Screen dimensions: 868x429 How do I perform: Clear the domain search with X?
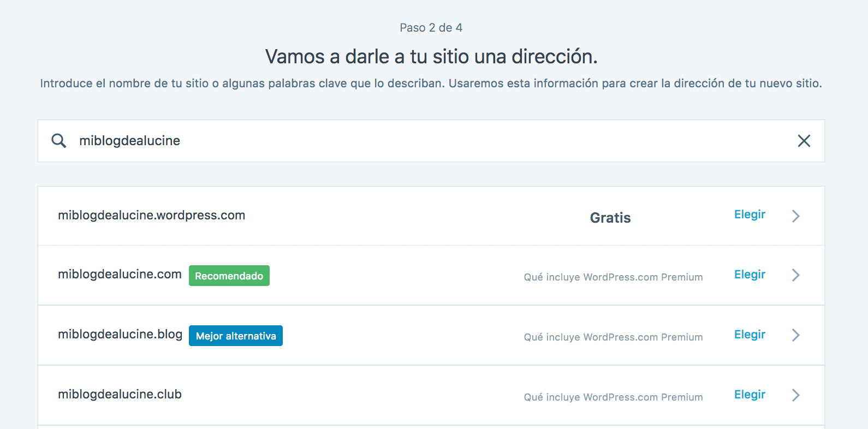tap(804, 141)
